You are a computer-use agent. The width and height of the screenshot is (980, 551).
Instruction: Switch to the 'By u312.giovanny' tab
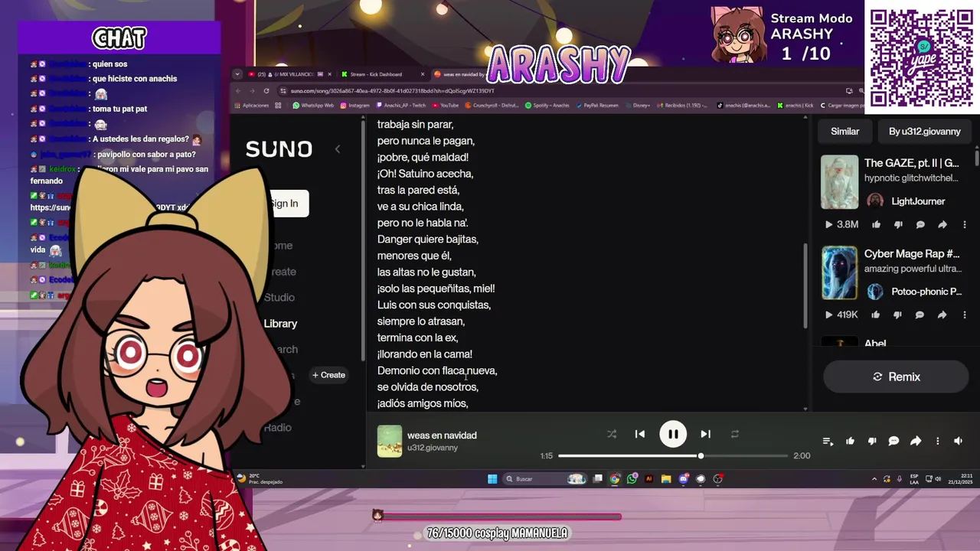(x=925, y=132)
